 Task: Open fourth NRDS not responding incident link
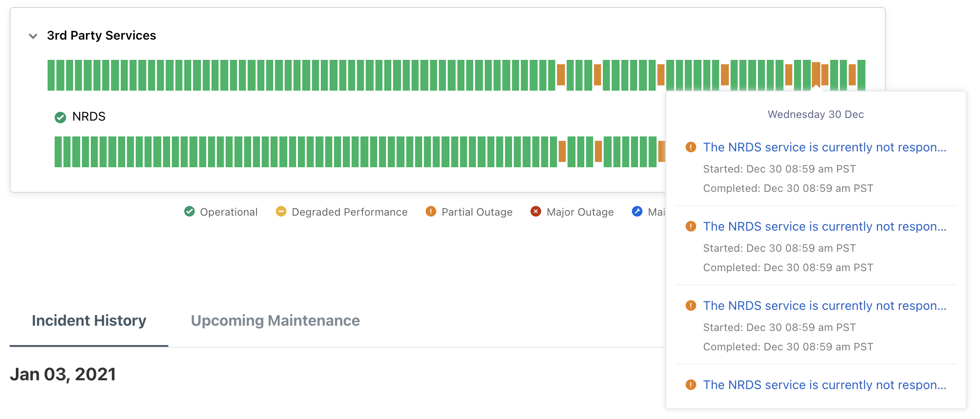point(824,385)
